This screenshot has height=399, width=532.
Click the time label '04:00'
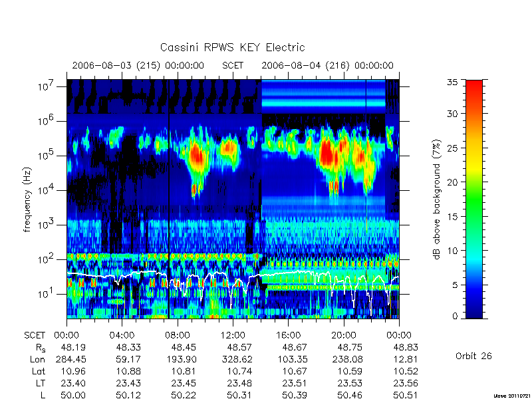pos(122,336)
